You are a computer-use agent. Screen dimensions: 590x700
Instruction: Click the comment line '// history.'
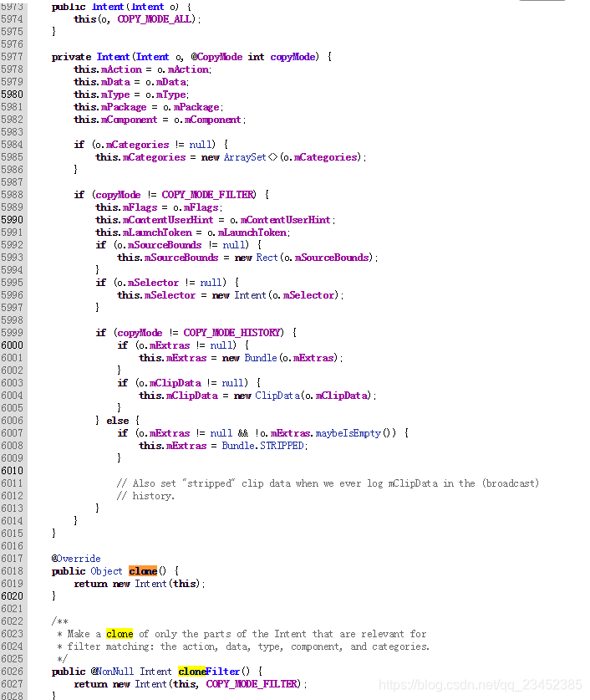click(x=145, y=496)
